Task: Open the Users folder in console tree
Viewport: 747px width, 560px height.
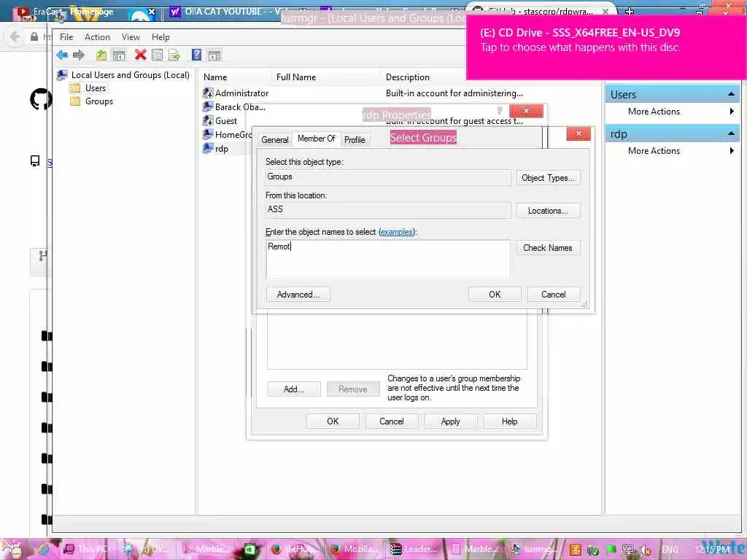Action: click(96, 88)
